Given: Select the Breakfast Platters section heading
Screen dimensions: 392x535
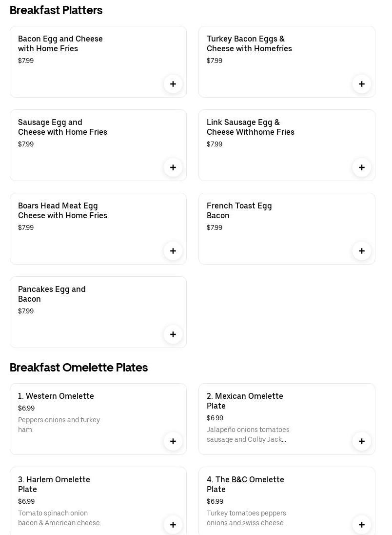Looking at the screenshot, I should (x=56, y=10).
